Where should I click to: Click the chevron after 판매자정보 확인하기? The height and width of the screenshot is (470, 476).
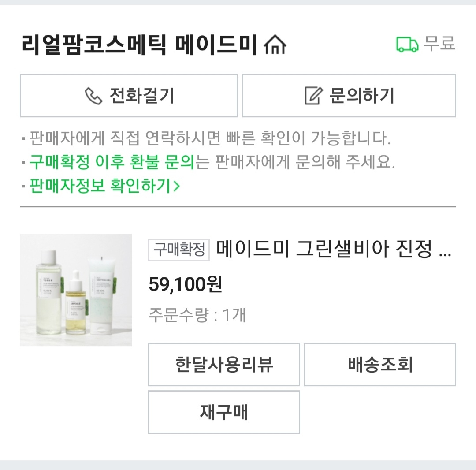coord(176,186)
